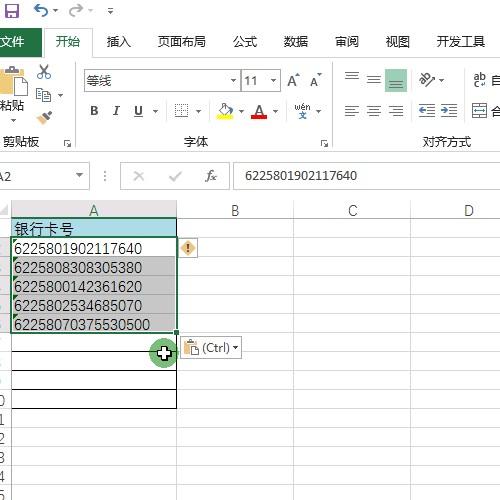This screenshot has width=500, height=500.
Task: Open the Copy options dropdown arrow
Action: pos(60,96)
